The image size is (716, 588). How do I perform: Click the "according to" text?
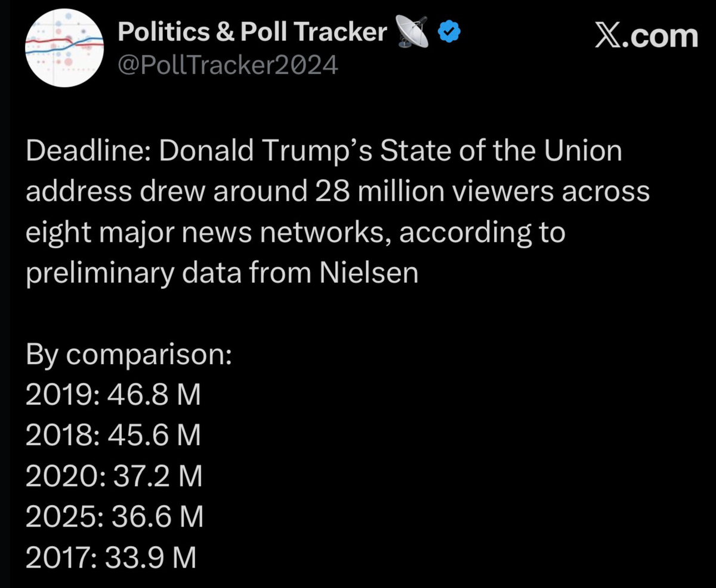coord(482,233)
